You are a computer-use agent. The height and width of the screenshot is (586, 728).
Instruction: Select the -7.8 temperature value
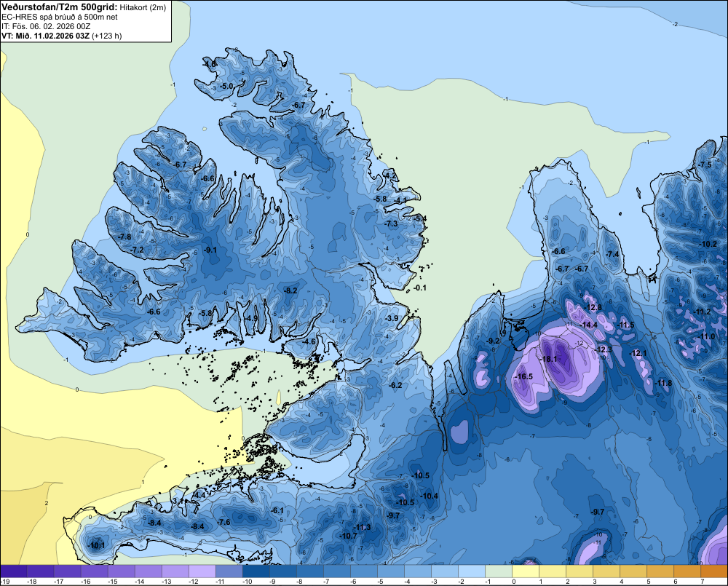tap(124, 237)
